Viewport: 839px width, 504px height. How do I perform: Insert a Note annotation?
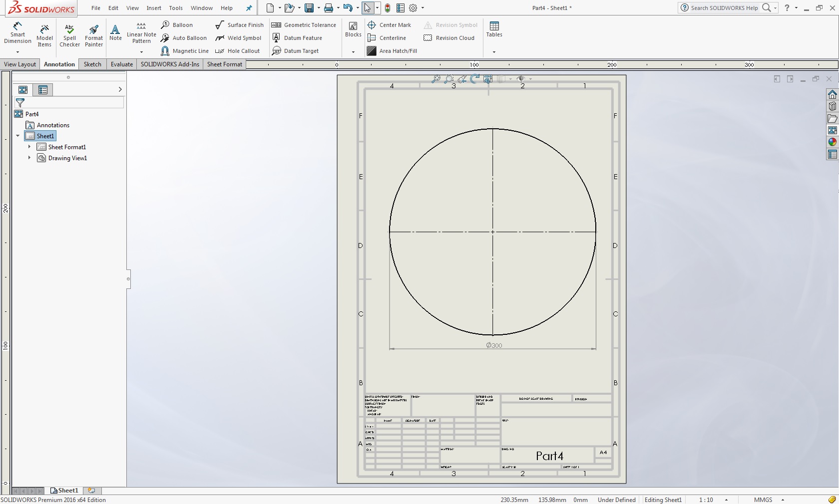115,33
